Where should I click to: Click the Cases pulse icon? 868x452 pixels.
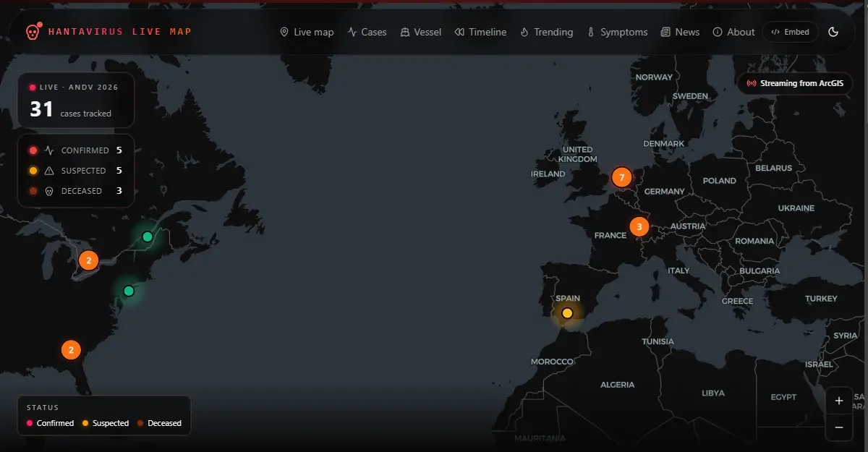(x=352, y=32)
